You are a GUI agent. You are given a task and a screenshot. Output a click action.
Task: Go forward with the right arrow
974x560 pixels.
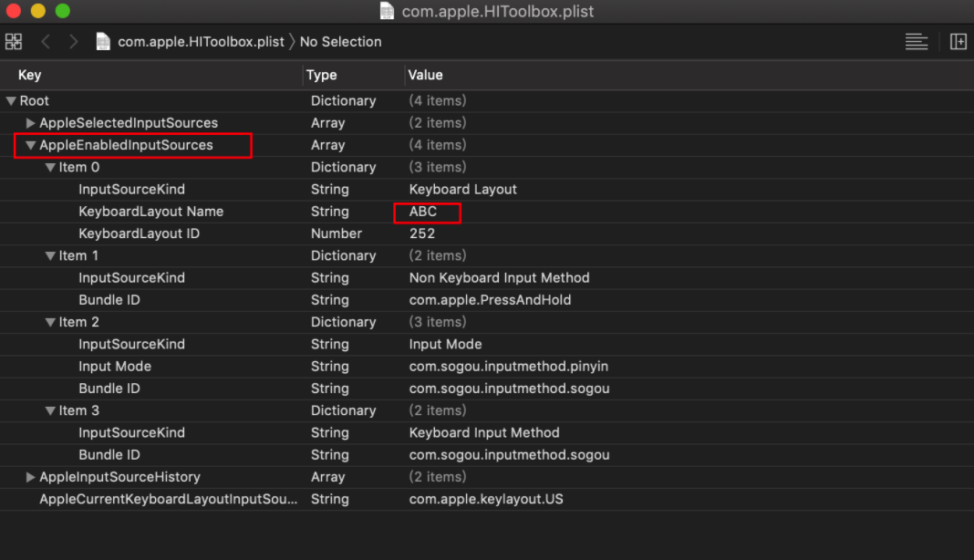coord(74,42)
